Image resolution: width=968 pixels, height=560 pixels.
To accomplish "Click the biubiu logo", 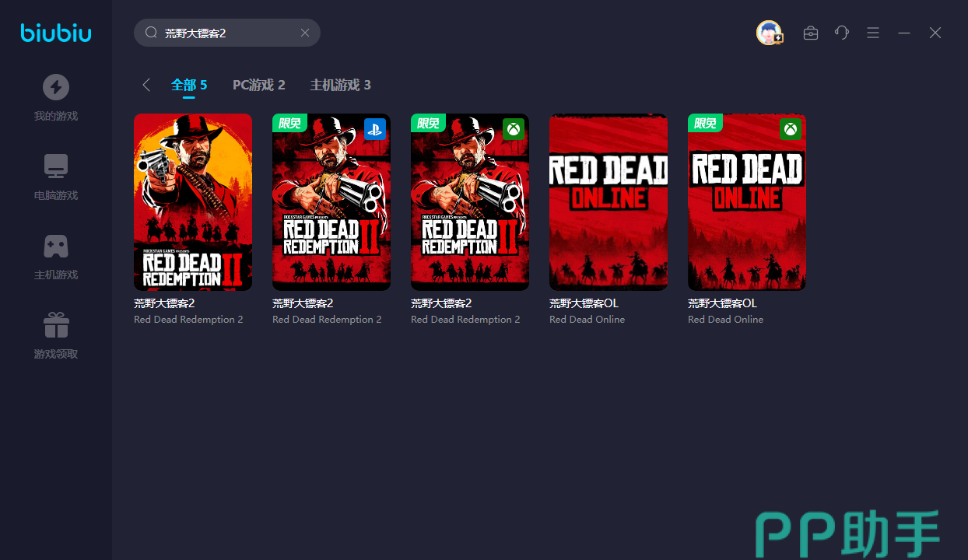I will click(56, 33).
